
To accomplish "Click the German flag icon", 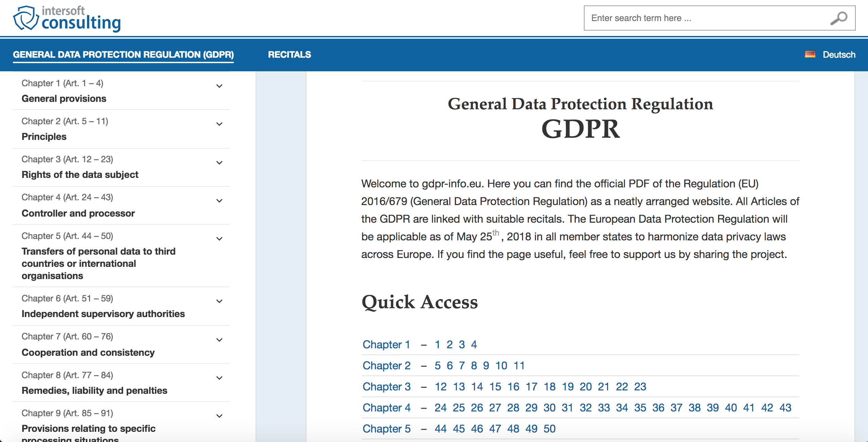I will coord(810,54).
